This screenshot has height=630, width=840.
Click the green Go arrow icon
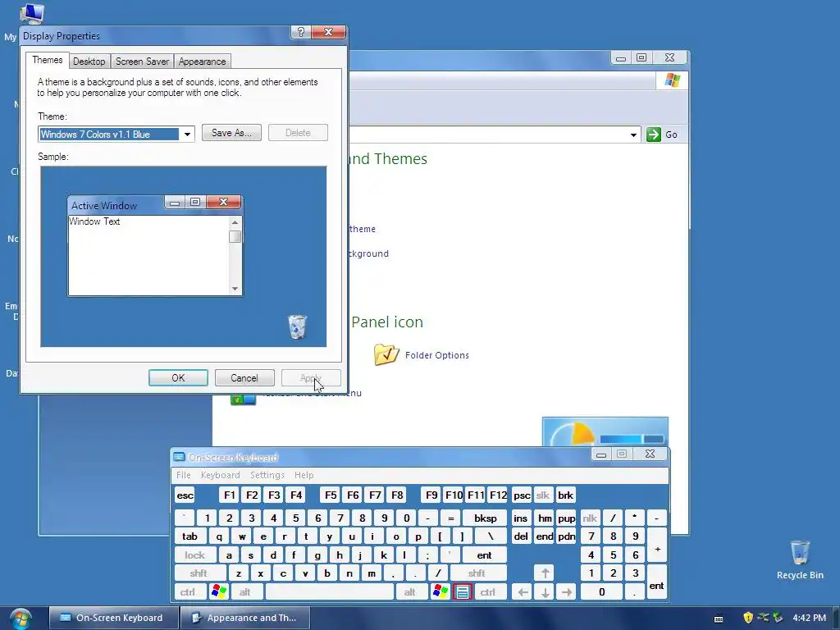[654, 135]
